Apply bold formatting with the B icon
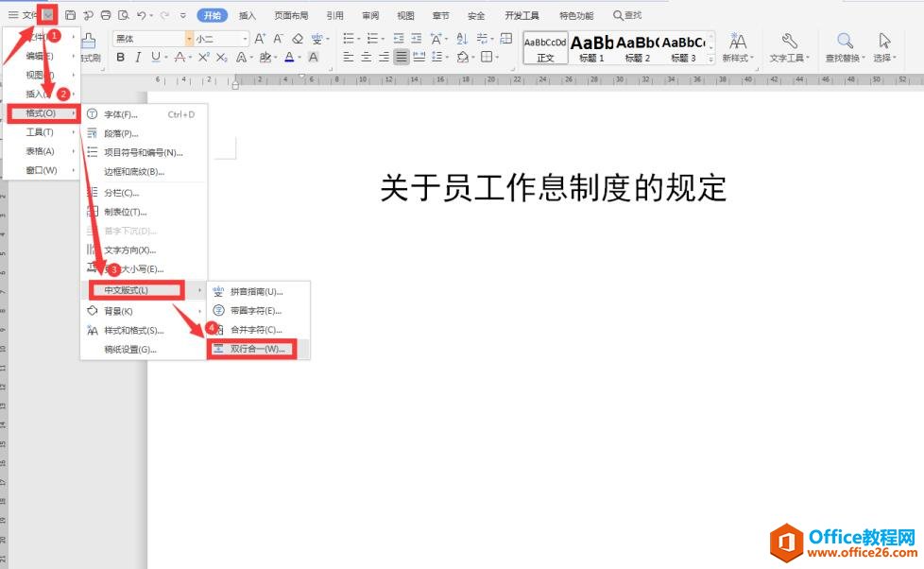Screen dimensions: 924x569 (x=122, y=57)
